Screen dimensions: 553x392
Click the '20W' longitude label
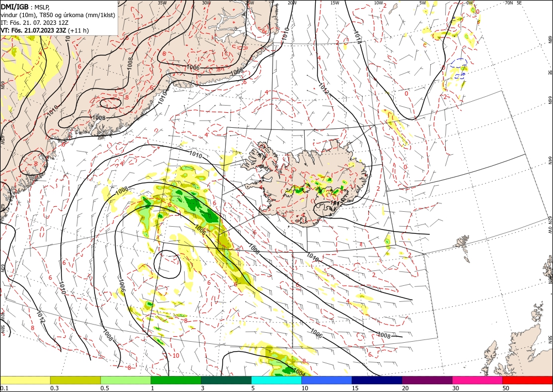point(292,3)
